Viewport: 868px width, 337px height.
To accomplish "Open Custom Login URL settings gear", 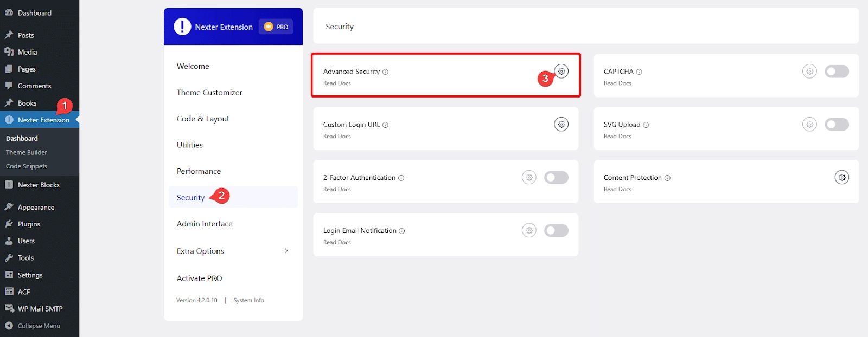I will tap(561, 124).
